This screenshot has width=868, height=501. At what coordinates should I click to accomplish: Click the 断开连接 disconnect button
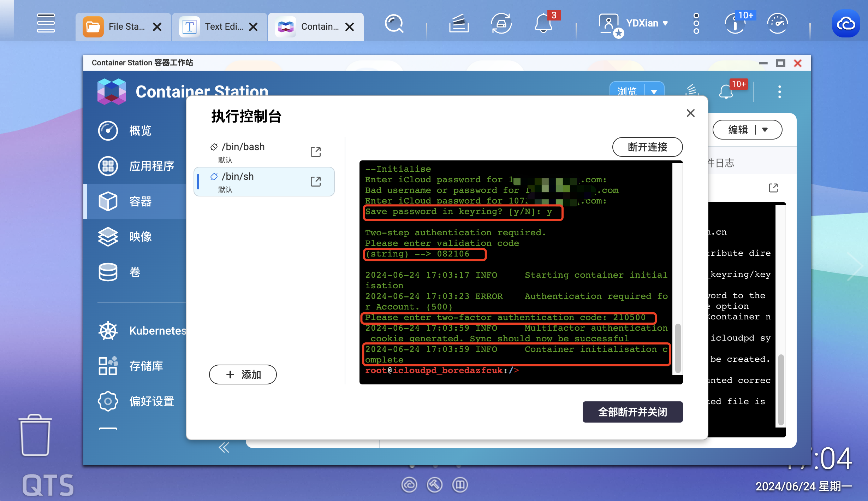coord(647,147)
